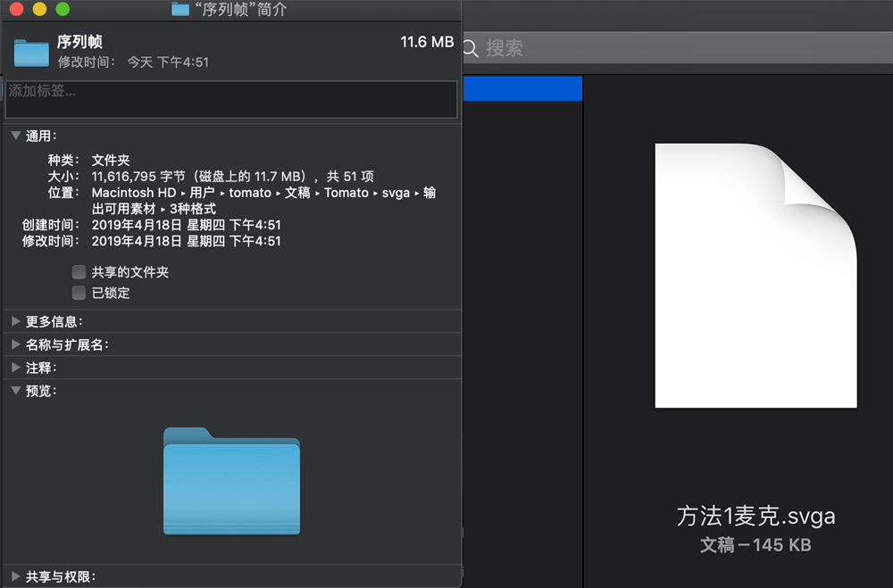Screen dimensions: 893x588
Task: Click the Macintosh HD location path text
Action: pos(263,201)
